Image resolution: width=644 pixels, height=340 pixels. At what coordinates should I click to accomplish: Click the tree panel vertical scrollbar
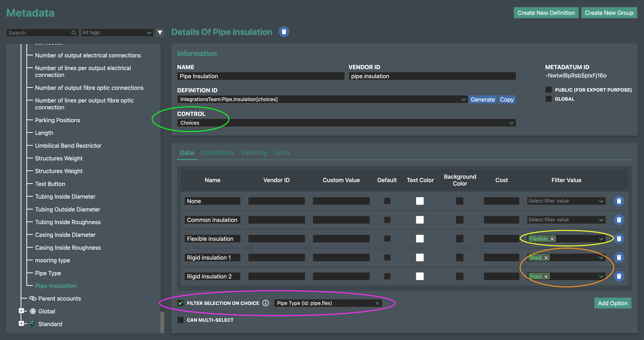[162, 322]
